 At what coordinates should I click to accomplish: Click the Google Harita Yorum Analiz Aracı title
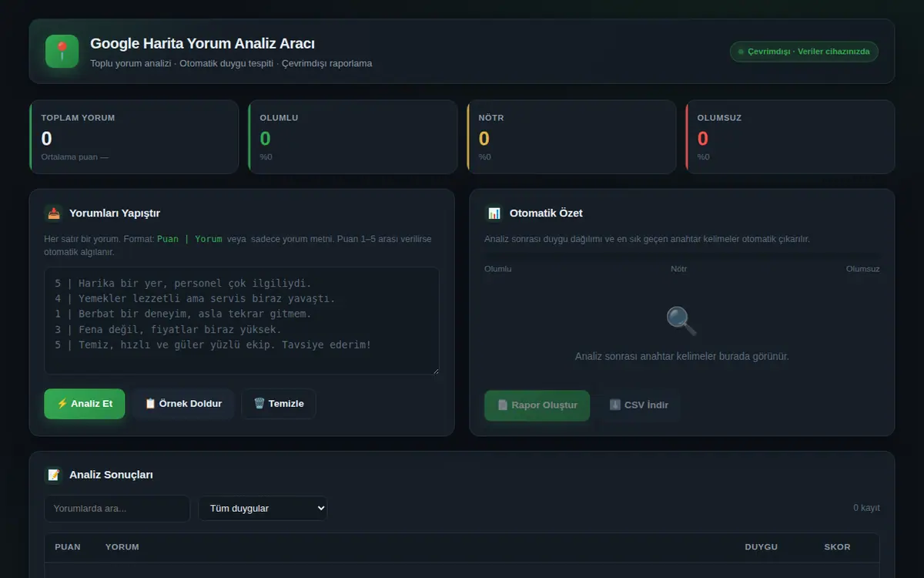(203, 44)
